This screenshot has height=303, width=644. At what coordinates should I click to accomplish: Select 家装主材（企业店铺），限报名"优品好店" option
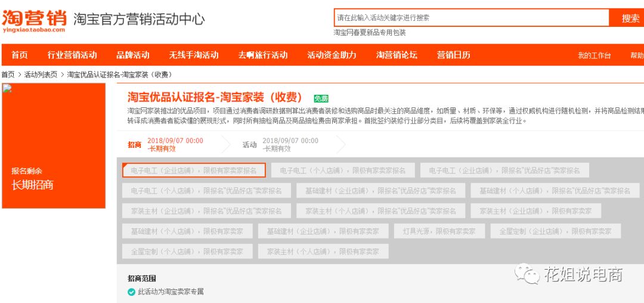206,211
